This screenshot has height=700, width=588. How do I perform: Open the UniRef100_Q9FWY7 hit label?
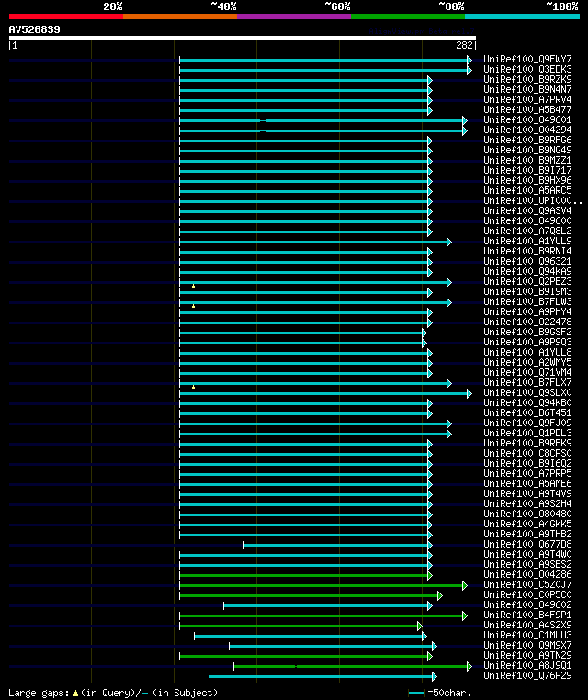[x=527, y=59]
